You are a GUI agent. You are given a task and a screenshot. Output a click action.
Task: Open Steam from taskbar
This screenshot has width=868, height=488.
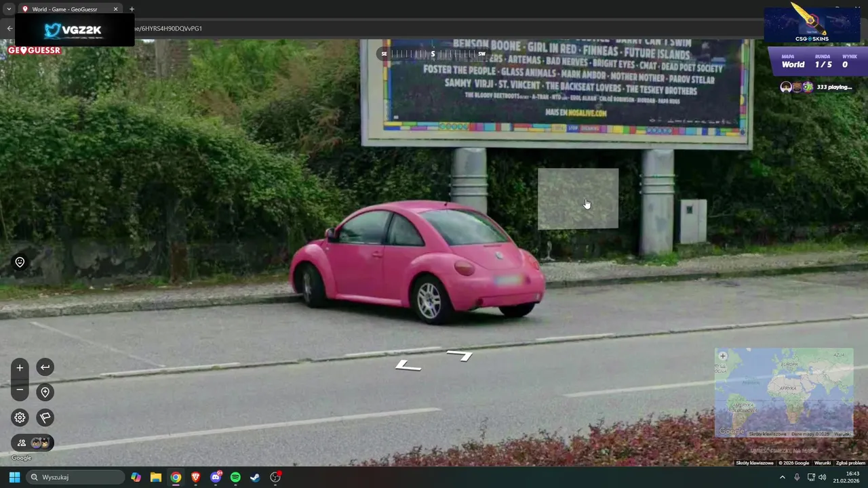click(x=255, y=477)
